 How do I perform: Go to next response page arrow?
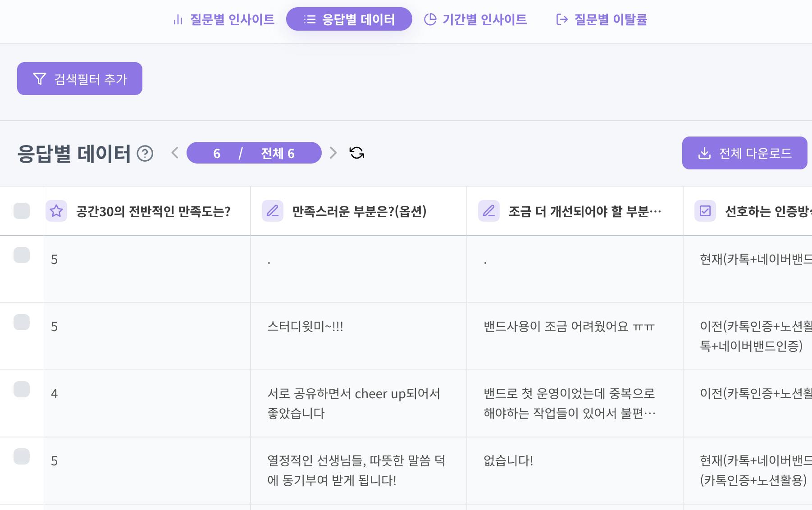pyautogui.click(x=333, y=153)
